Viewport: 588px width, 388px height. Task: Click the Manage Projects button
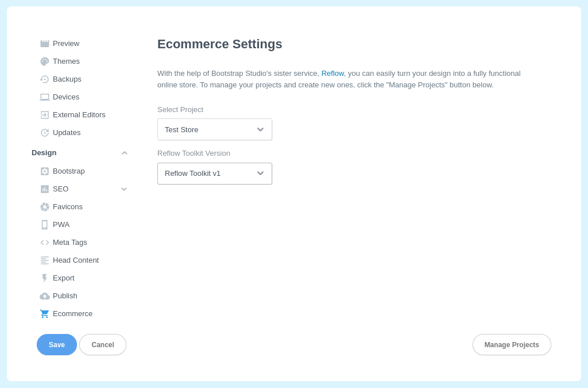(511, 344)
